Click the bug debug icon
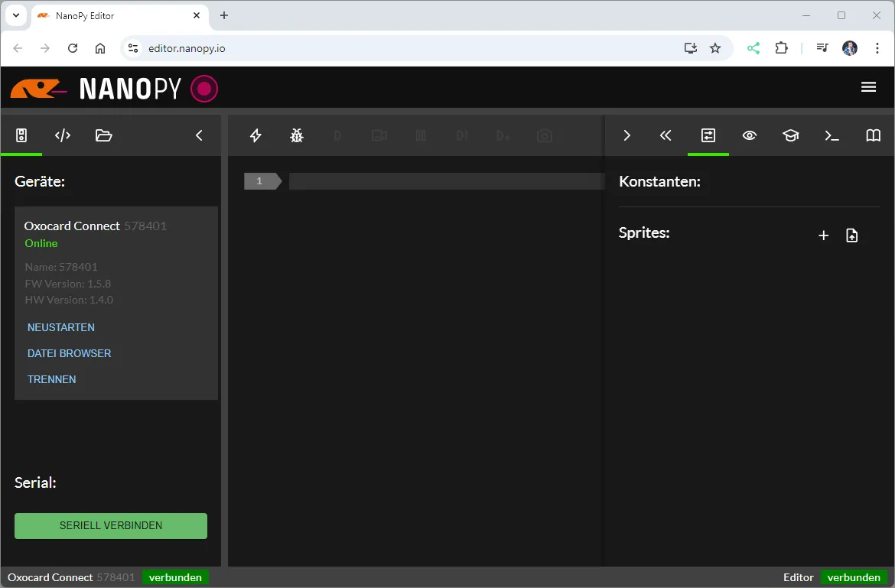The image size is (895, 588). (x=297, y=135)
